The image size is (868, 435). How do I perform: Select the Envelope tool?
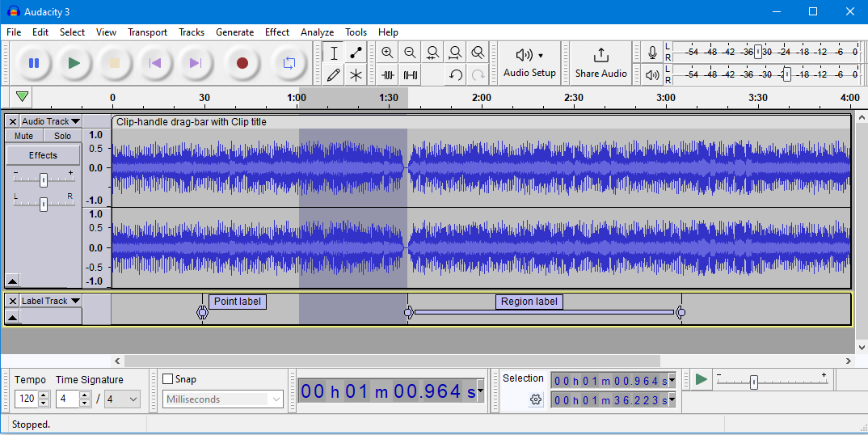356,53
